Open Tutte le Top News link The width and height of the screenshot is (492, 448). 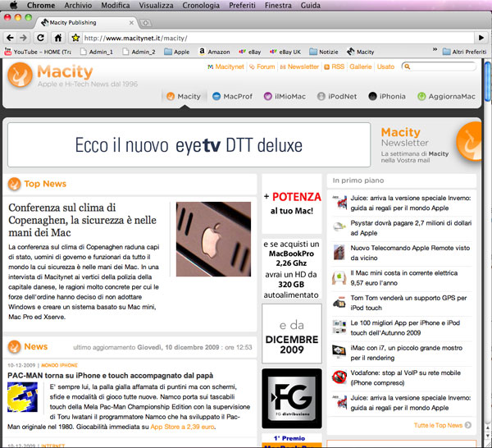point(443,425)
